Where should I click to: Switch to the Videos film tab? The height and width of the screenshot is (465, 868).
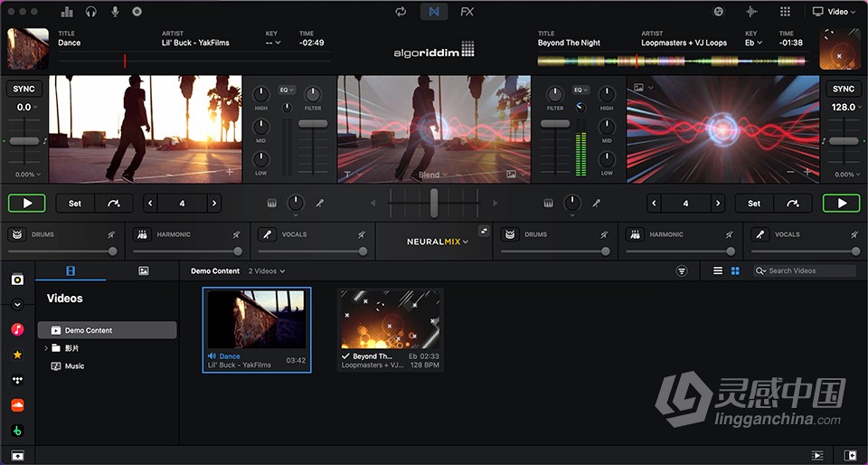[71, 270]
